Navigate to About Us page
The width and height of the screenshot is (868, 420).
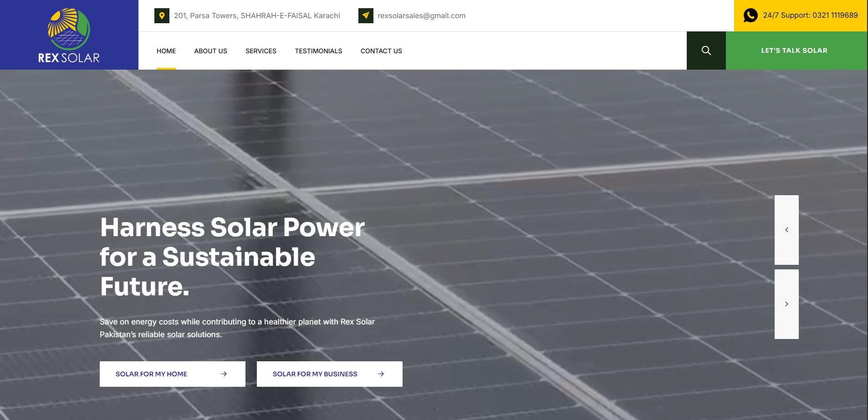coord(210,51)
